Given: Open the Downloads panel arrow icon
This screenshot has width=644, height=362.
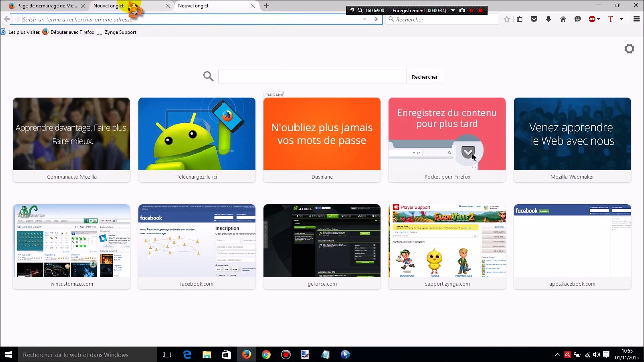Looking at the screenshot, I should pyautogui.click(x=548, y=19).
